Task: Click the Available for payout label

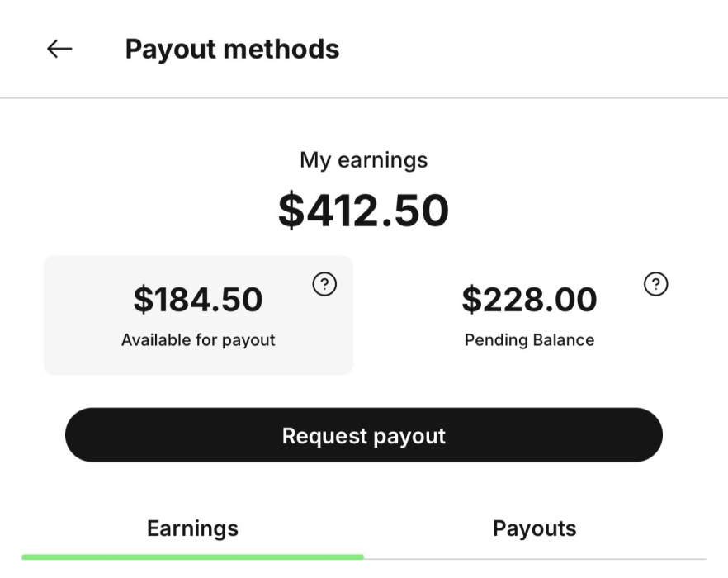Action: pos(198,340)
